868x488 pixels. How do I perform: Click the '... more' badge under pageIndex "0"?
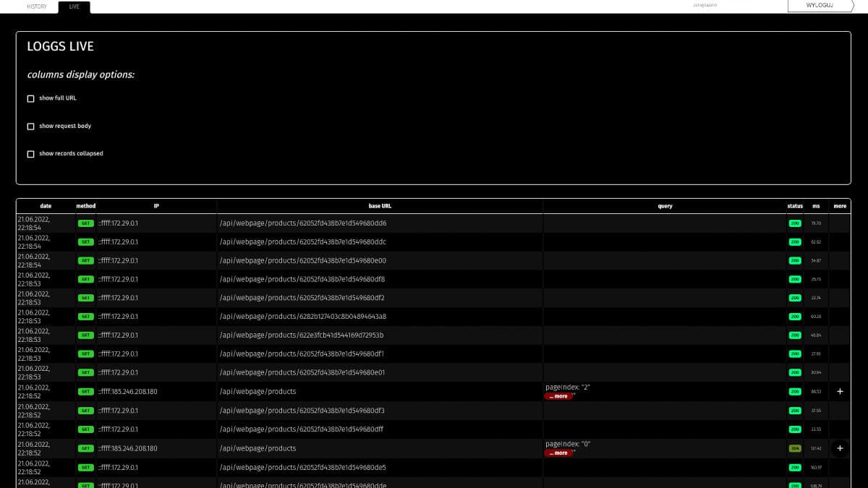pos(558,453)
